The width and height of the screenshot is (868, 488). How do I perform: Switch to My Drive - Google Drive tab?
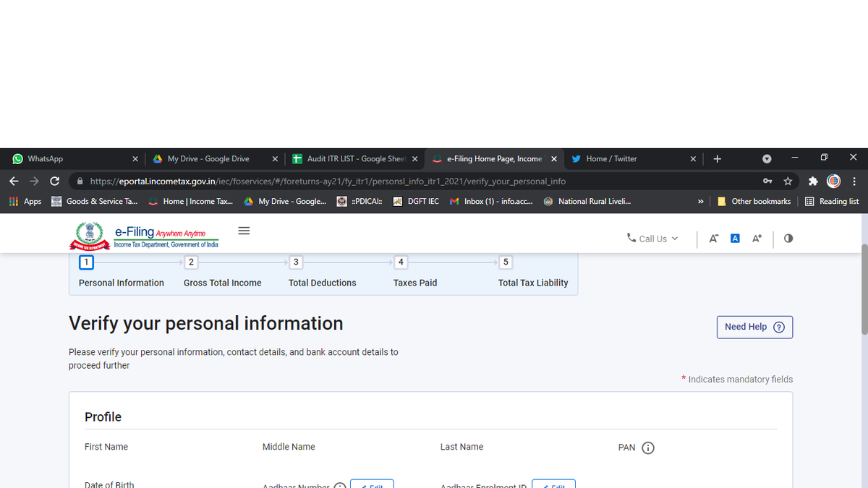[215, 158]
